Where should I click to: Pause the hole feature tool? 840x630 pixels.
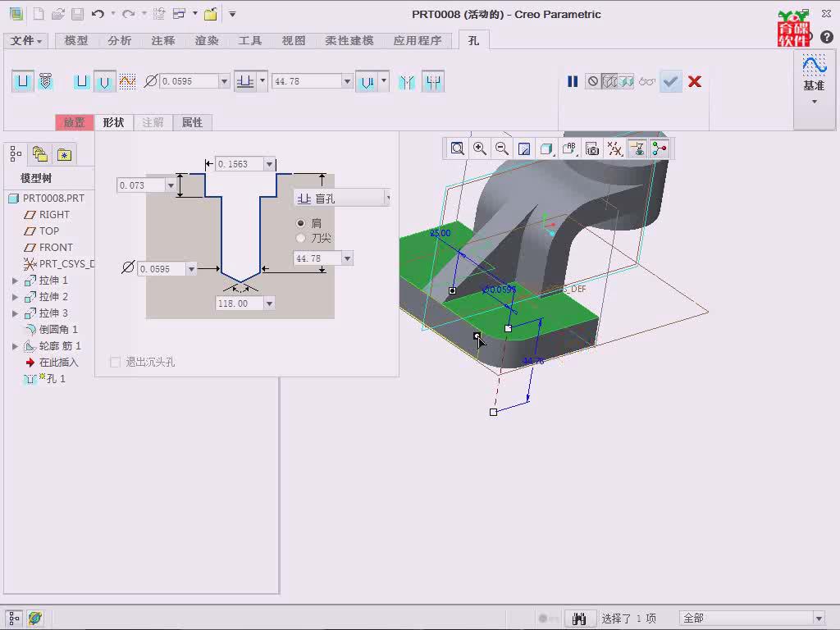pyautogui.click(x=572, y=81)
